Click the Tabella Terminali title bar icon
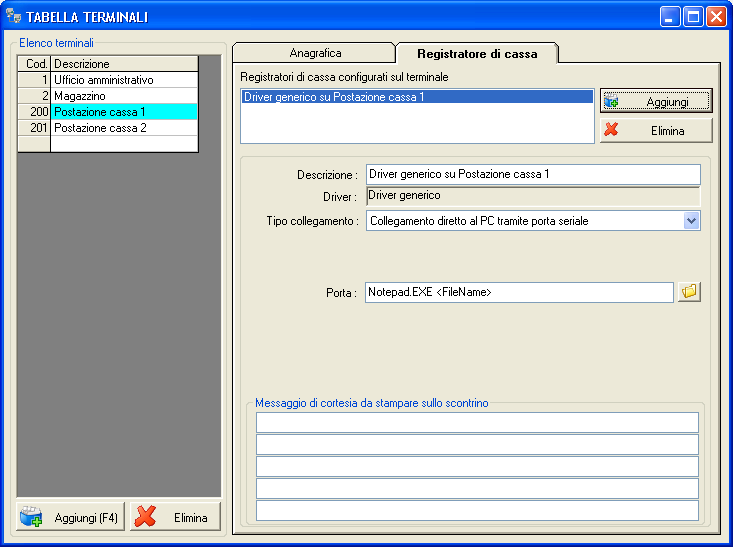The width and height of the screenshot is (733, 547). (x=14, y=16)
